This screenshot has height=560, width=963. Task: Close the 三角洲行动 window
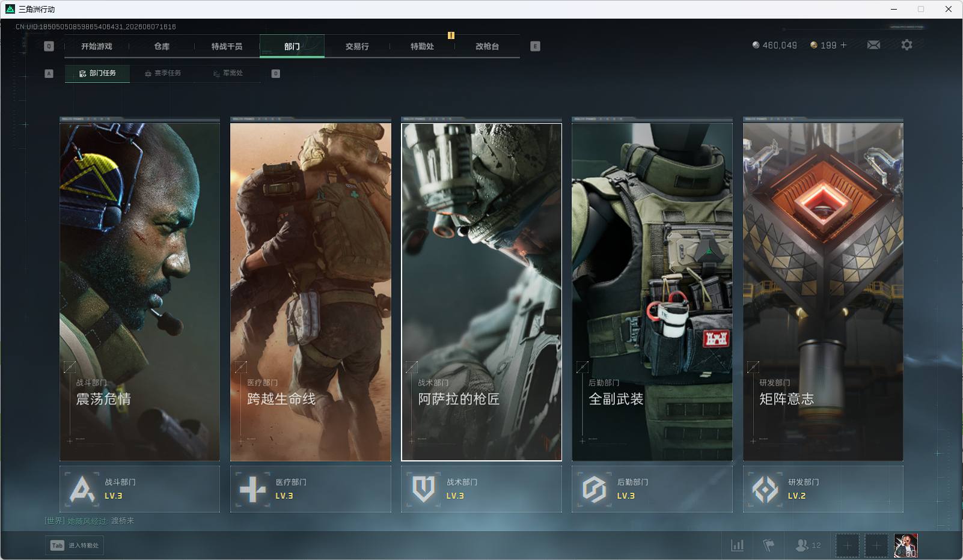(x=949, y=9)
